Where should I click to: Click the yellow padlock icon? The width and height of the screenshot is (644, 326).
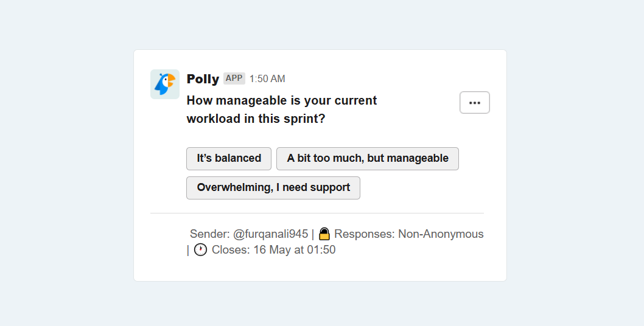click(x=324, y=234)
